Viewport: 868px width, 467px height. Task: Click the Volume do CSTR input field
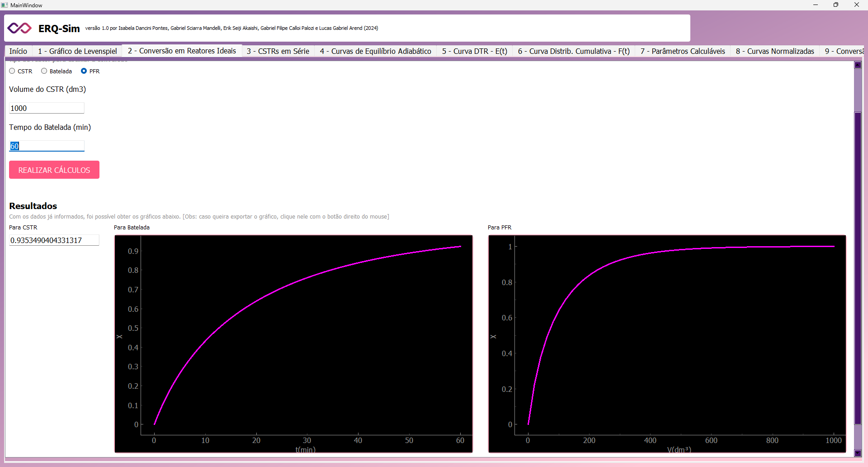(x=47, y=108)
